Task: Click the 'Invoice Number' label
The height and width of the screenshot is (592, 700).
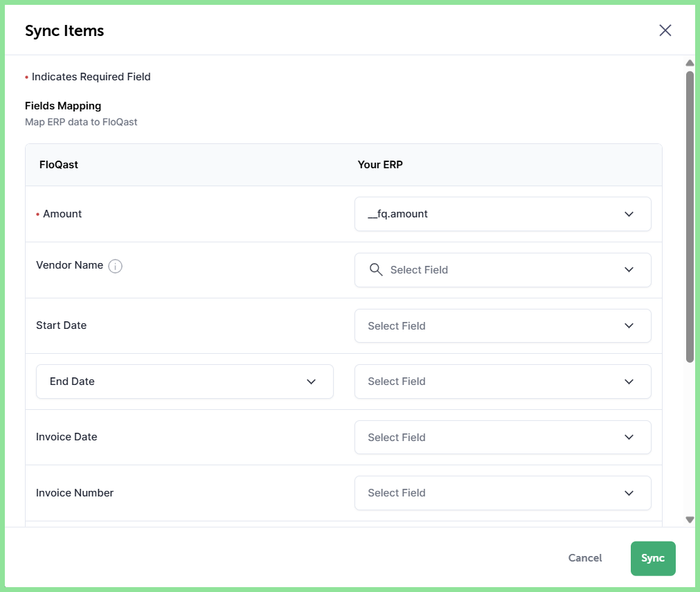Action: pyautogui.click(x=75, y=493)
